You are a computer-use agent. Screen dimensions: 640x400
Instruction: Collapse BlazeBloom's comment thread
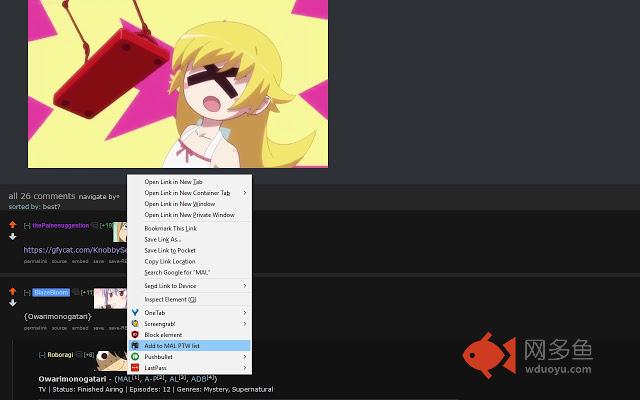[27, 292]
